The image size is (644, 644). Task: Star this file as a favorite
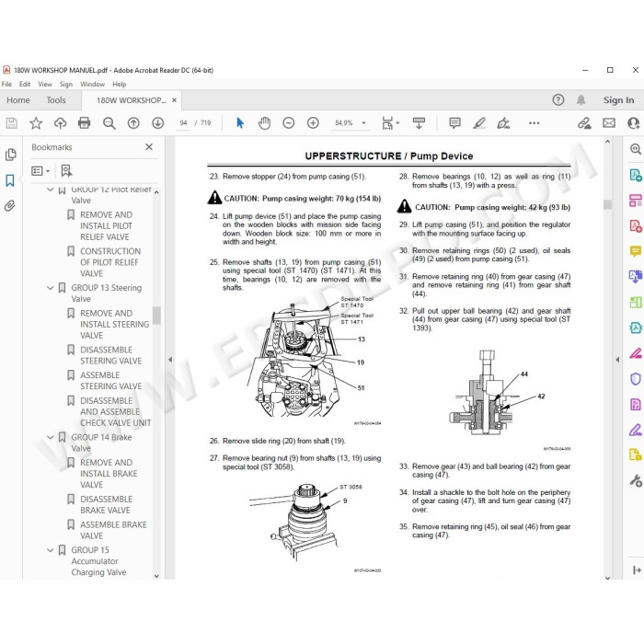(36, 122)
